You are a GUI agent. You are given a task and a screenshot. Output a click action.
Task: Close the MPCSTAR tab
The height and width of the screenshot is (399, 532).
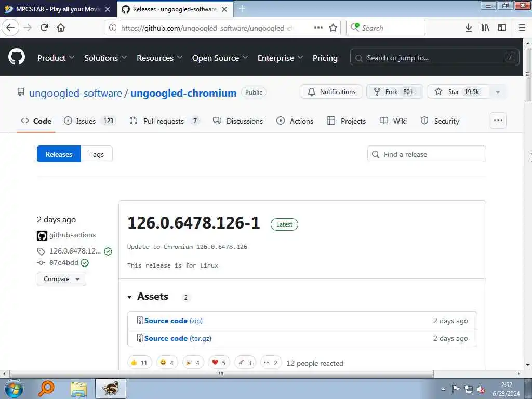[108, 9]
